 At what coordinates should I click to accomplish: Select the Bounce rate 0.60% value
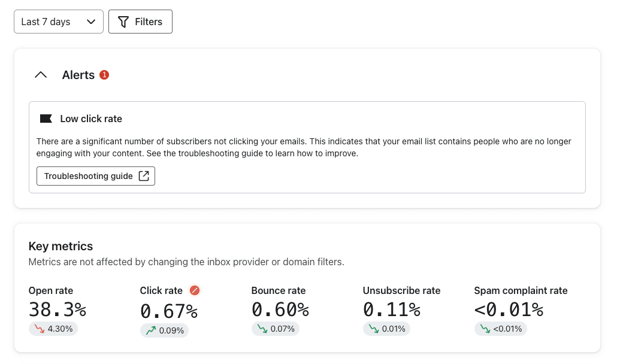280,310
